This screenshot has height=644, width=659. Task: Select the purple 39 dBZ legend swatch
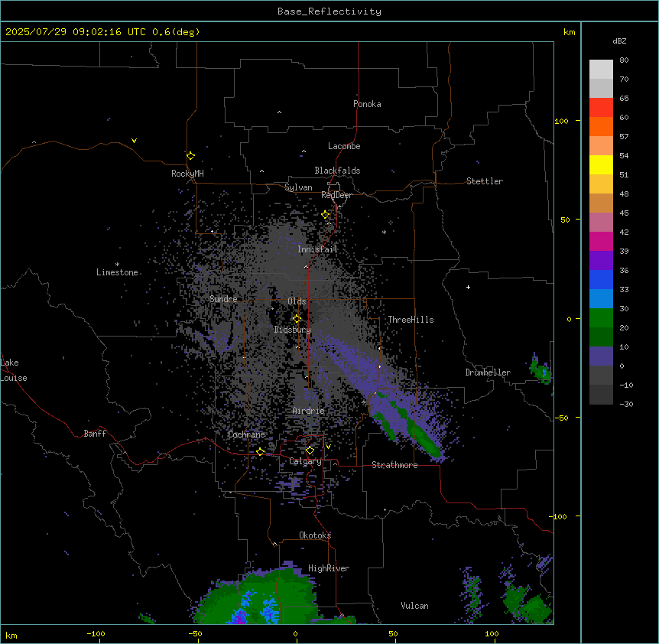[x=601, y=260]
